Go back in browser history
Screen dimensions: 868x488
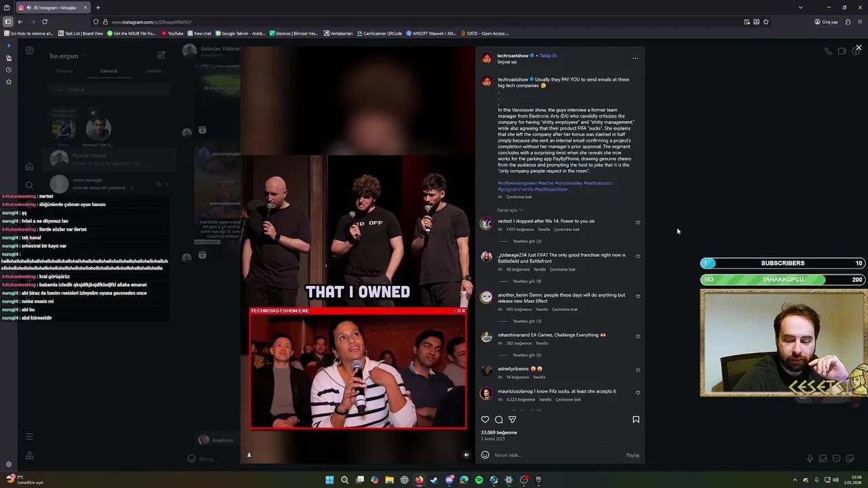point(20,22)
